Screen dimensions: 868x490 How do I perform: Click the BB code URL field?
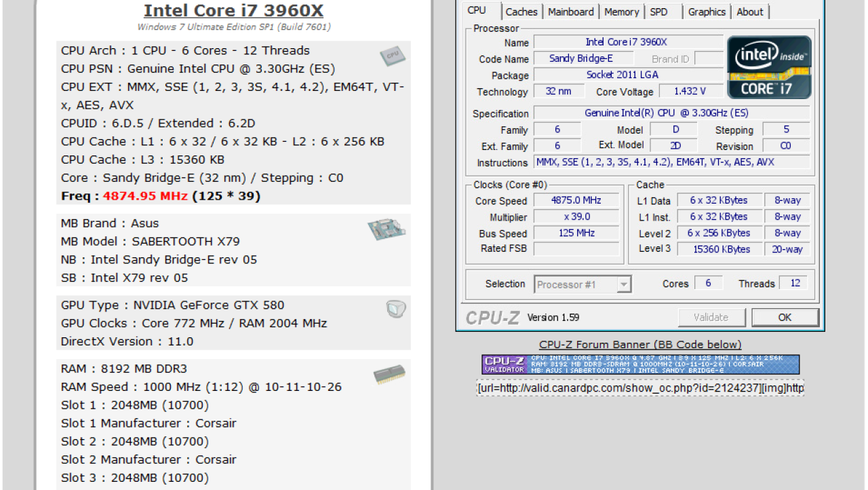point(640,388)
